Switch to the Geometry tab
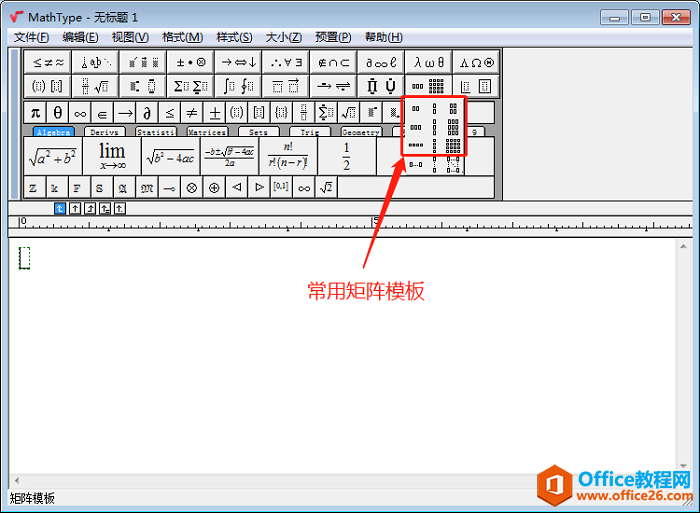 [361, 132]
